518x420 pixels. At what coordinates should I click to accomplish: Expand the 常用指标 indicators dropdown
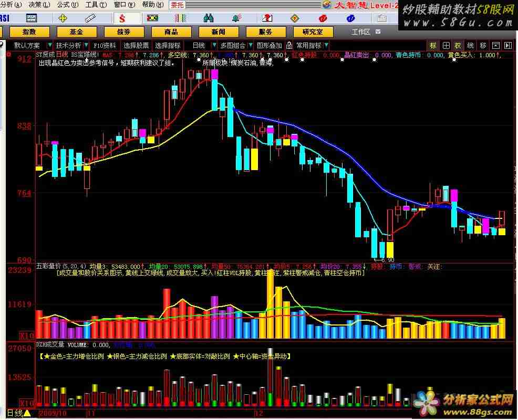(326, 46)
